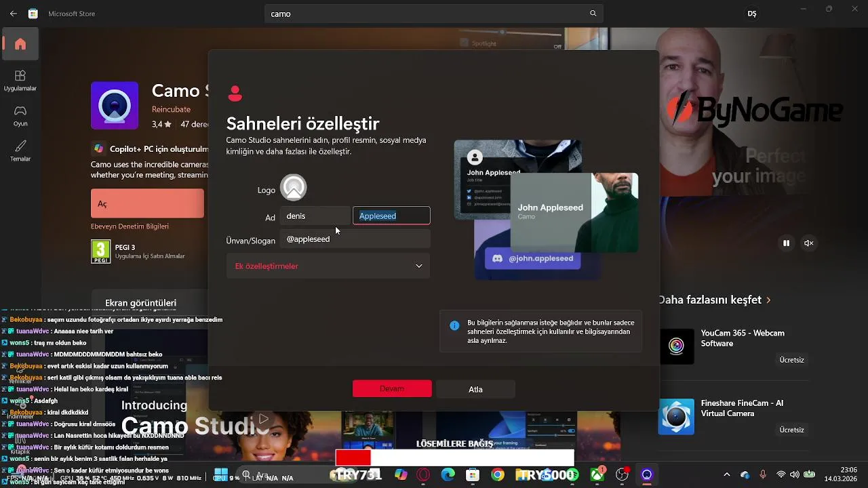Open OBS Studio from taskbar
Screen dimensions: 868x488
click(x=622, y=475)
